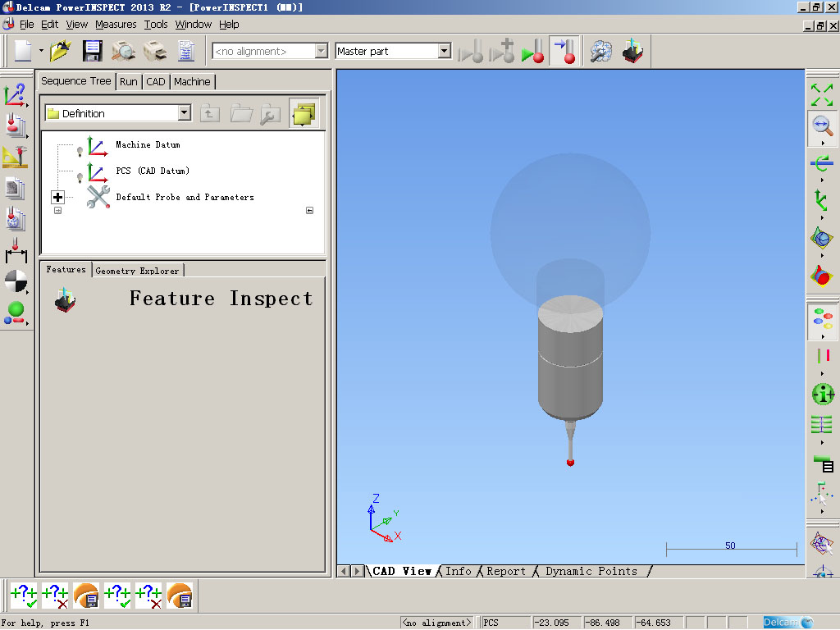Viewport: 840px width, 630px height.
Task: Click the report sheet icon in the toolbar
Action: 186,52
